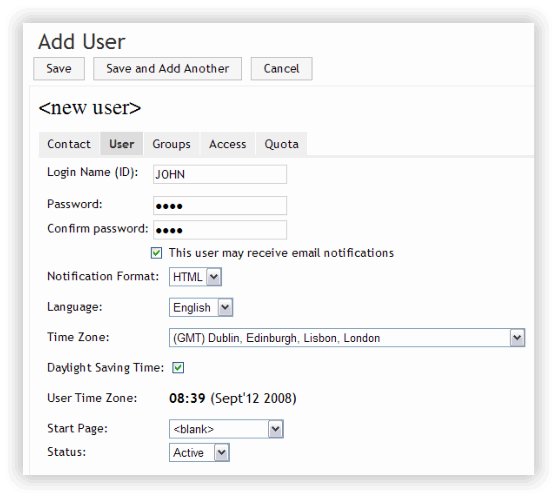Click the arrow of the Language combo box
This screenshot has width=557, height=498.
click(225, 307)
